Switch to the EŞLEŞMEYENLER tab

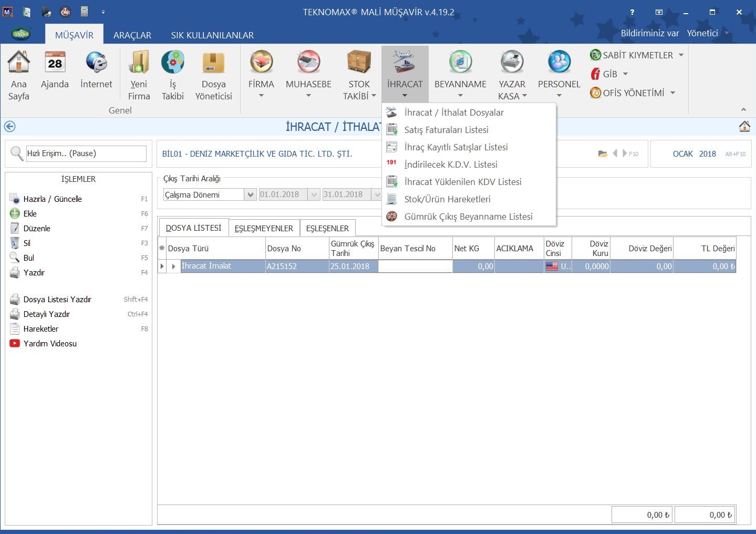264,228
